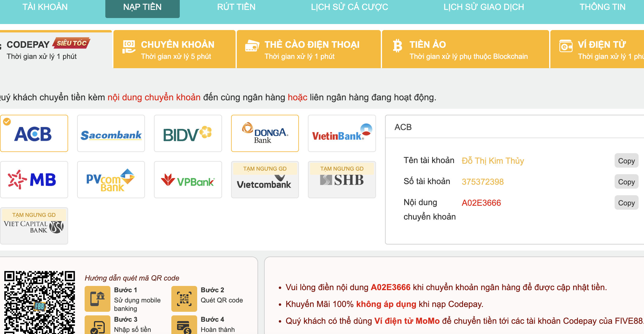This screenshot has height=334, width=644.
Task: Copy account number 375372398
Action: pos(626,182)
